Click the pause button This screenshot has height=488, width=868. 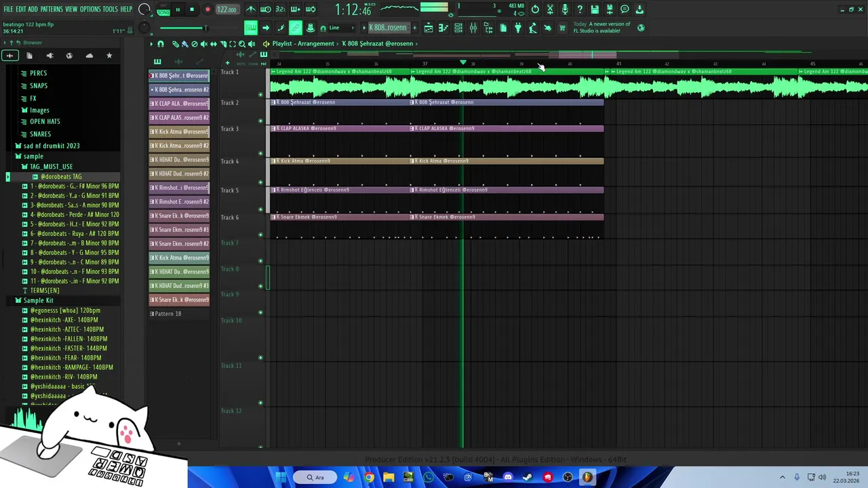pyautogui.click(x=178, y=9)
